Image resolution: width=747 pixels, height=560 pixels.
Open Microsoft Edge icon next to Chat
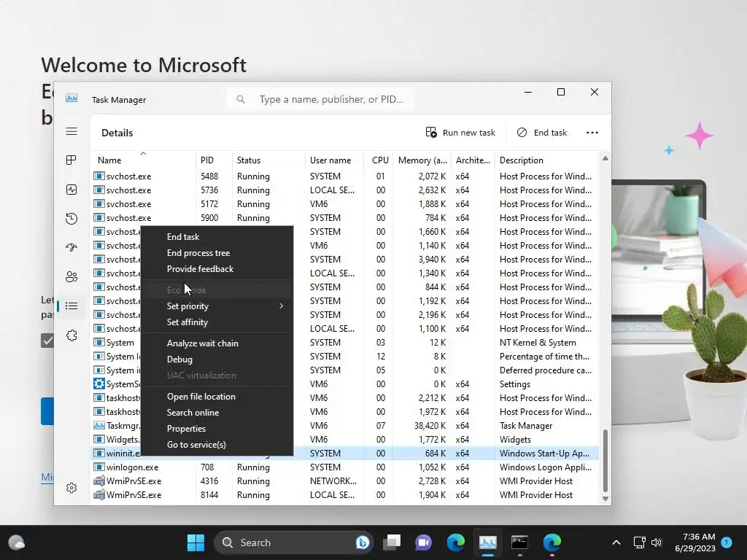(455, 542)
